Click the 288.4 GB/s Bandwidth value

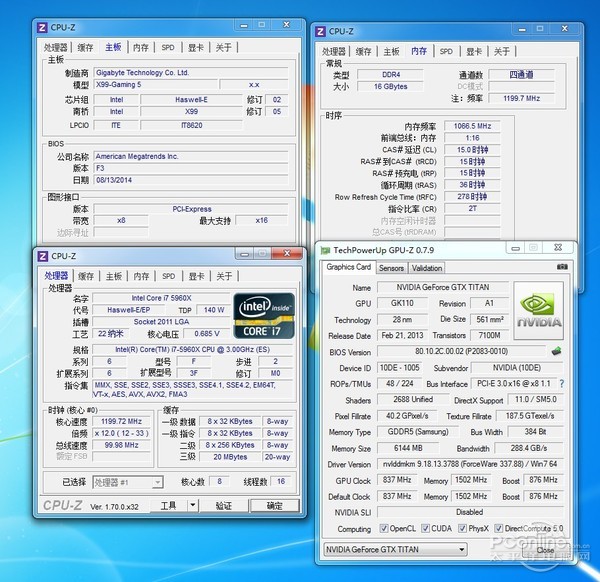pyautogui.click(x=529, y=448)
